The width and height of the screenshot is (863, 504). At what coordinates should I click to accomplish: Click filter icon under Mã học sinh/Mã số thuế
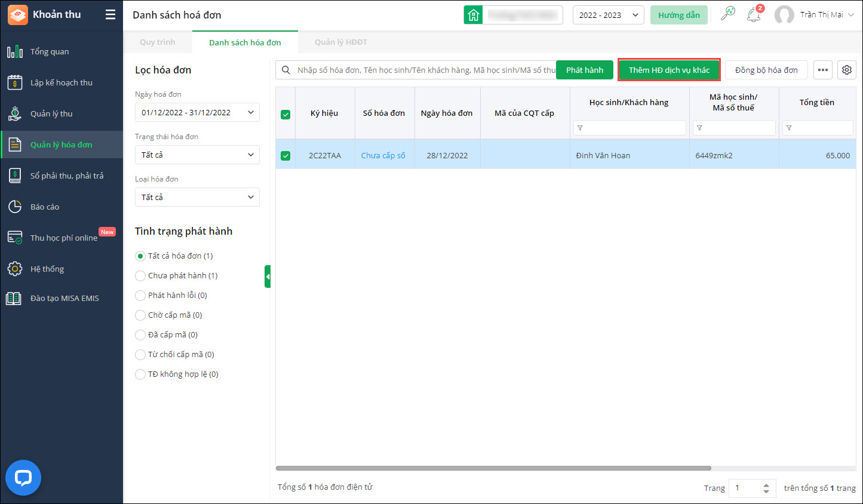pyautogui.click(x=699, y=128)
